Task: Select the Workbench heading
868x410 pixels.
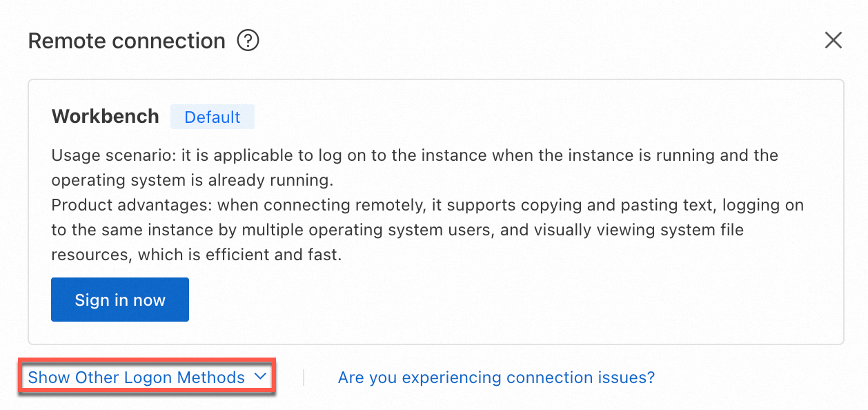Action: pos(105,117)
